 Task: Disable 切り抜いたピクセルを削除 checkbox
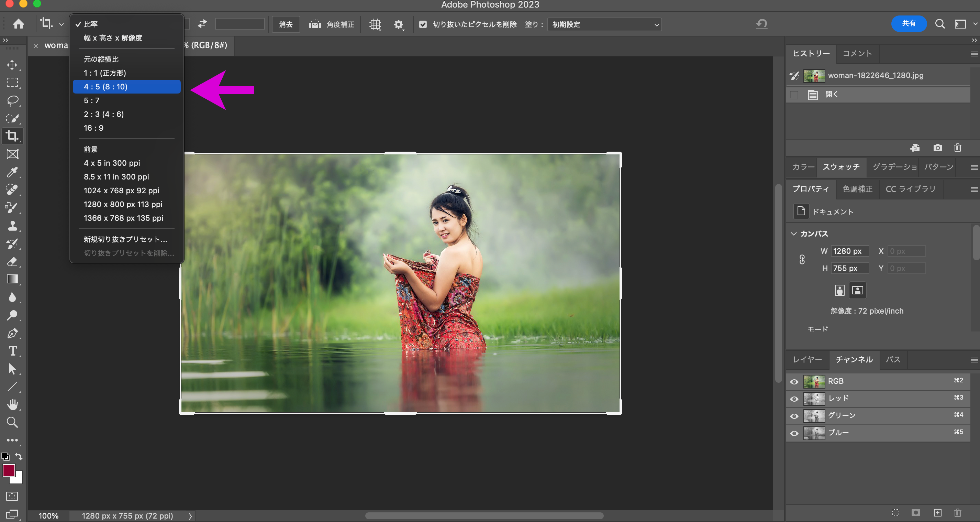coord(423,24)
